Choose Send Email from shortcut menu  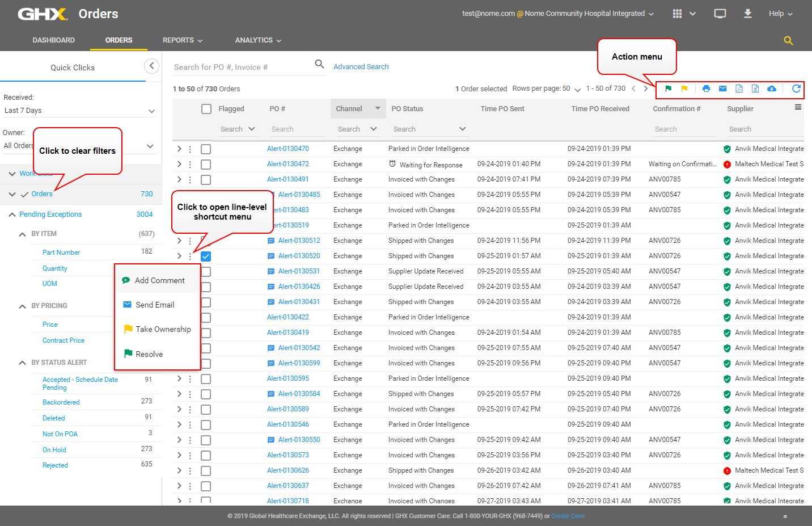pyautogui.click(x=158, y=305)
